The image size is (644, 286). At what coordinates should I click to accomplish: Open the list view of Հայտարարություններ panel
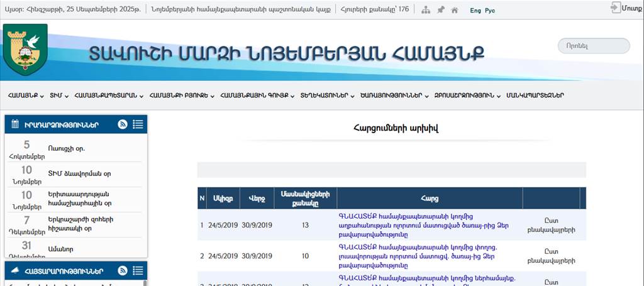click(x=138, y=271)
